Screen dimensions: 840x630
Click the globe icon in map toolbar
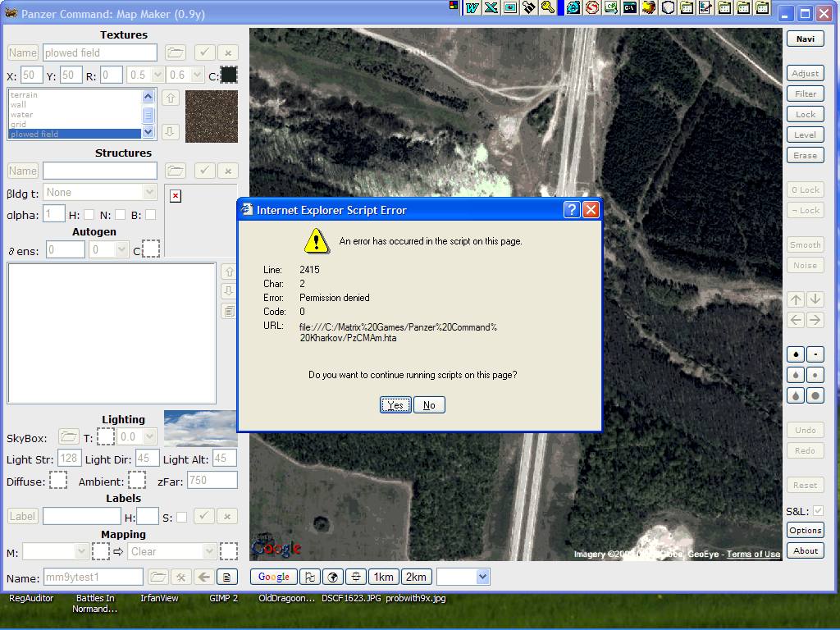tap(333, 577)
